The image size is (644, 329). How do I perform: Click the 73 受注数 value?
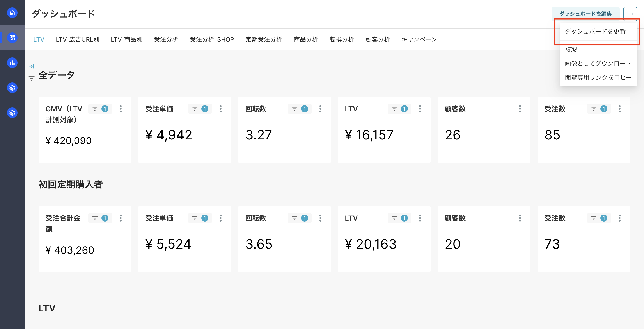(x=552, y=244)
